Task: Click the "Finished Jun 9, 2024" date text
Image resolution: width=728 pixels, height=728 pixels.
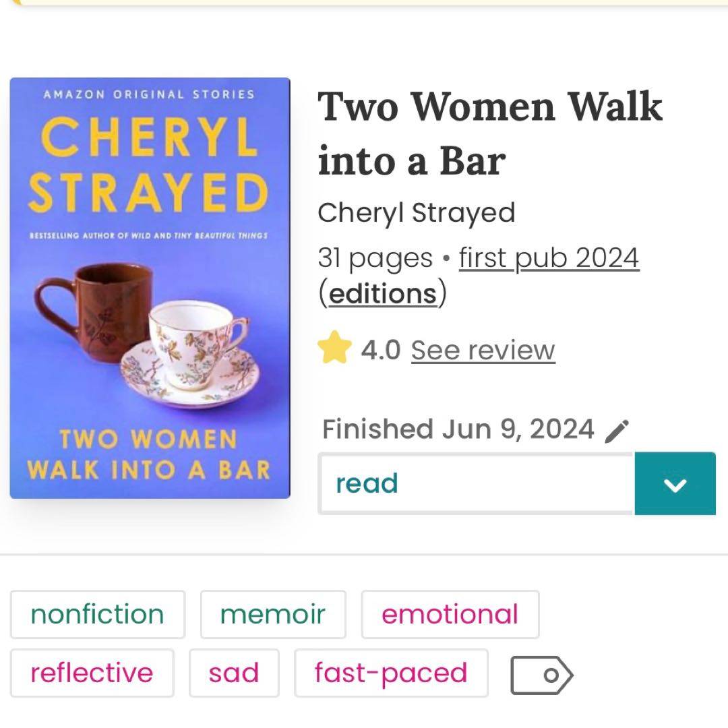Action: pyautogui.click(x=458, y=429)
